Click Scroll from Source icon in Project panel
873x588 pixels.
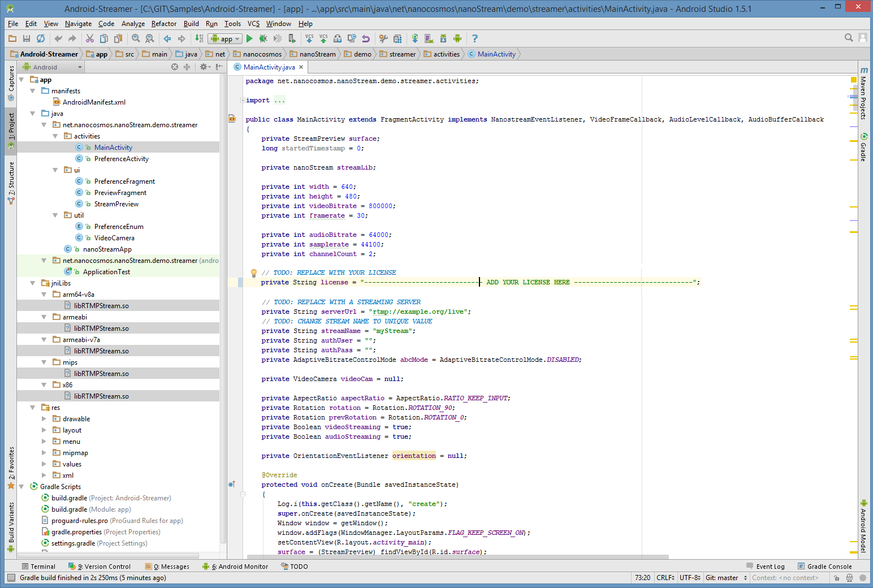click(x=175, y=67)
